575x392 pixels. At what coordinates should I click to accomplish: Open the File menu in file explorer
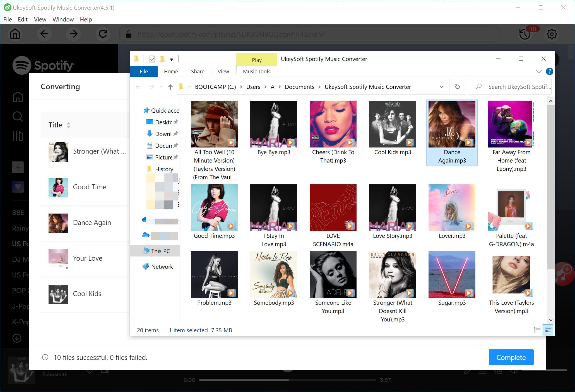point(144,71)
